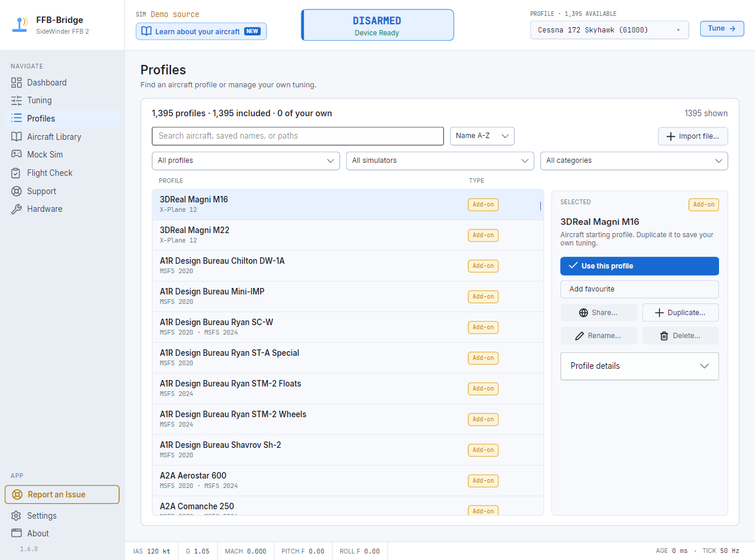
Task: Open Tuning via its sliders icon
Action: [x=17, y=100]
